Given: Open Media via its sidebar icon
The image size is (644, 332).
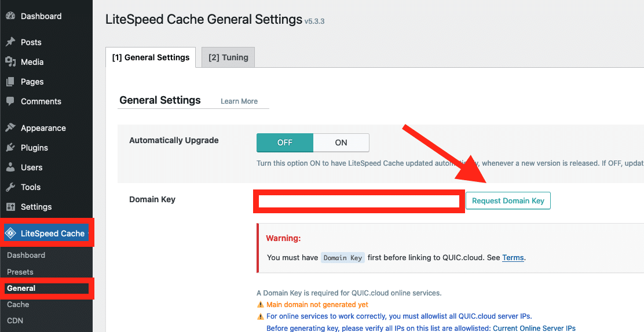Looking at the screenshot, I should coord(10,62).
